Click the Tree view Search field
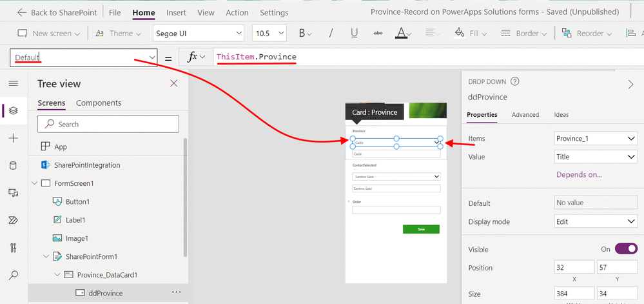The width and height of the screenshot is (644, 304). pyautogui.click(x=108, y=124)
